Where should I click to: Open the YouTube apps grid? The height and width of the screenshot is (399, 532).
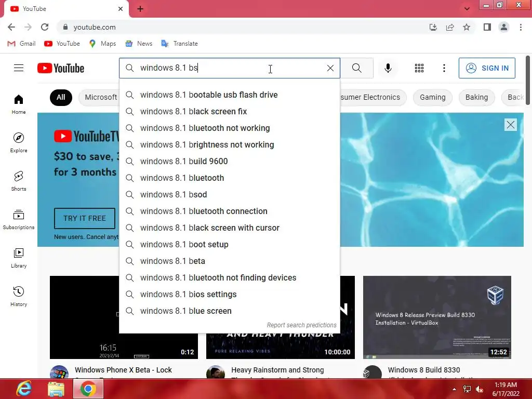pos(419,68)
